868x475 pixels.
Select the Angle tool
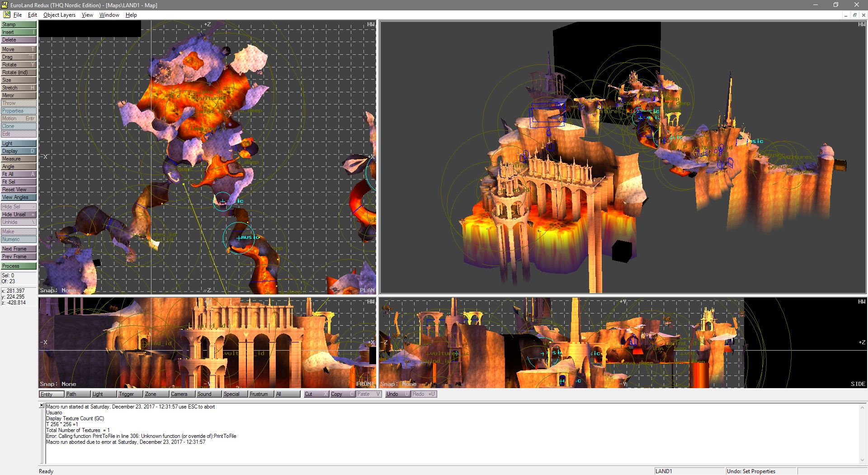coord(18,166)
